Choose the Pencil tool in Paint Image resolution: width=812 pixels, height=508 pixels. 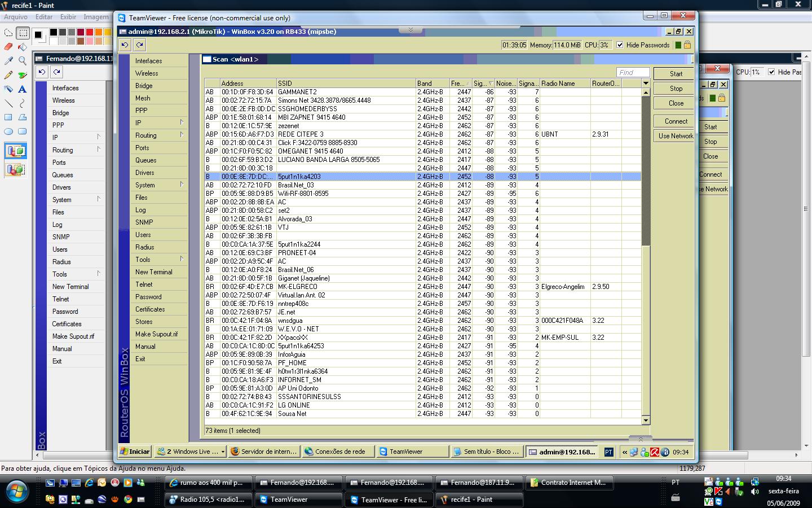(8, 75)
